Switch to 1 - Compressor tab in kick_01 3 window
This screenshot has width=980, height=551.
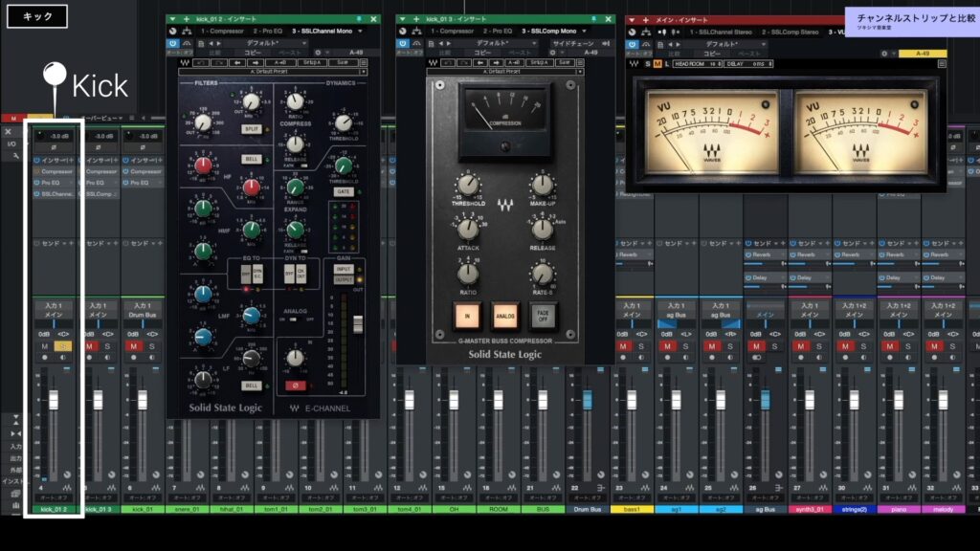tap(453, 32)
